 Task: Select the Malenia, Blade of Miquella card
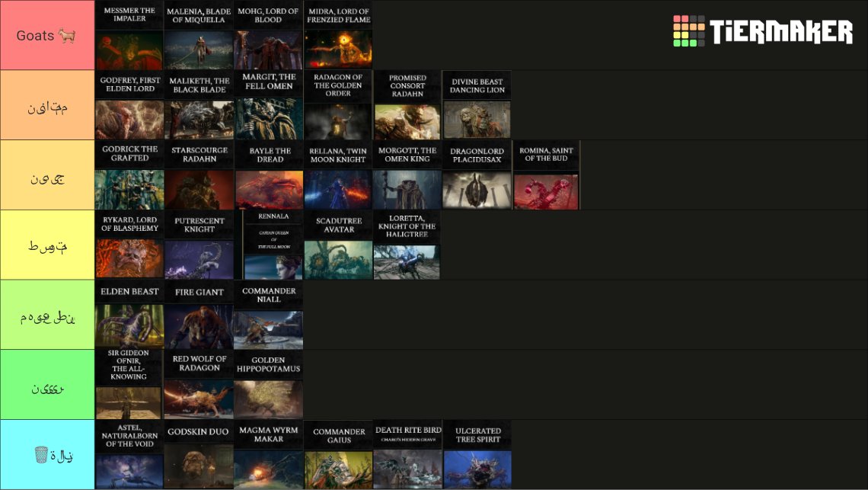(199, 35)
